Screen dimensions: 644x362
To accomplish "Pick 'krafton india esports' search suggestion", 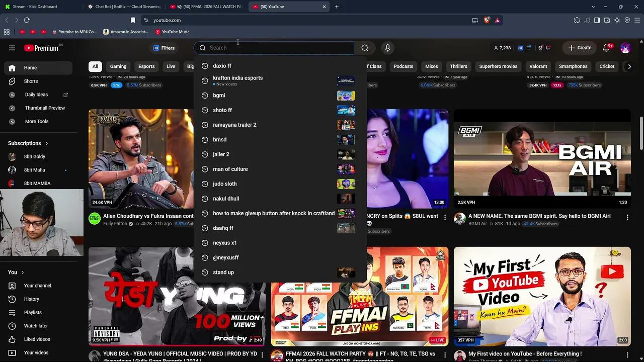I will coord(280,80).
